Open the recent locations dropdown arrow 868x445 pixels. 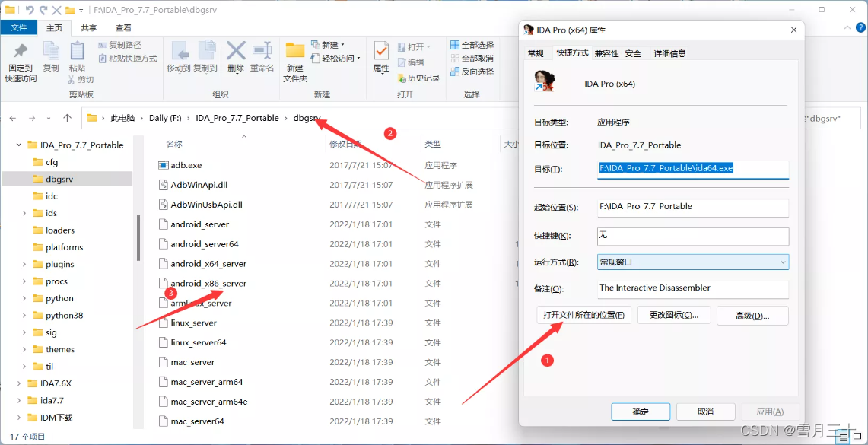click(x=49, y=118)
